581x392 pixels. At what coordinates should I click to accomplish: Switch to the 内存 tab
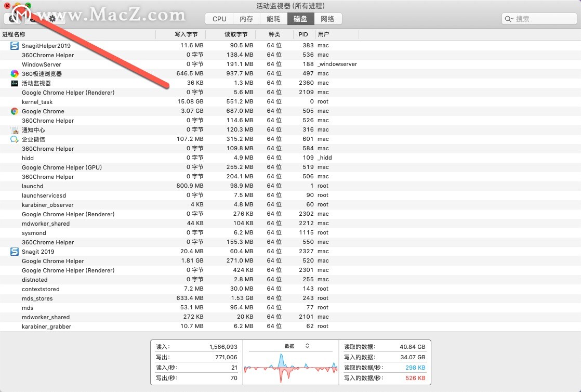246,19
